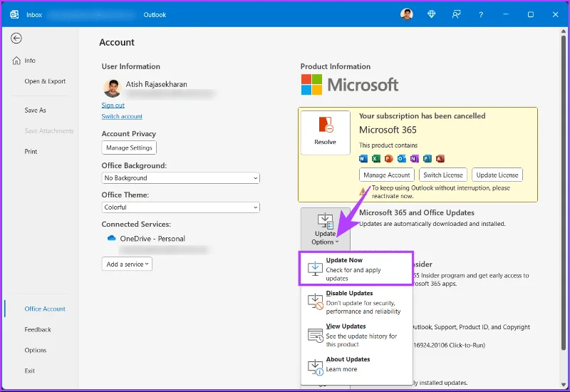Viewport: 570px width, 392px height.
Task: Select About Updates menu item
Action: [356, 366]
